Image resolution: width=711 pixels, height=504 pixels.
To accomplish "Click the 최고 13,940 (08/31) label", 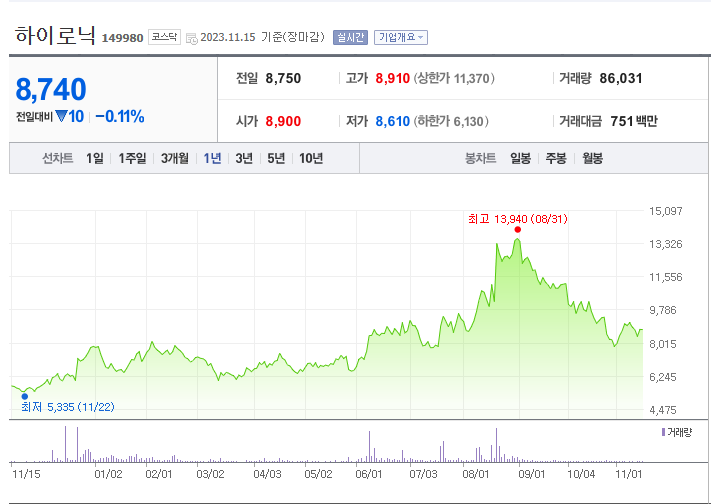I will click(517, 219).
